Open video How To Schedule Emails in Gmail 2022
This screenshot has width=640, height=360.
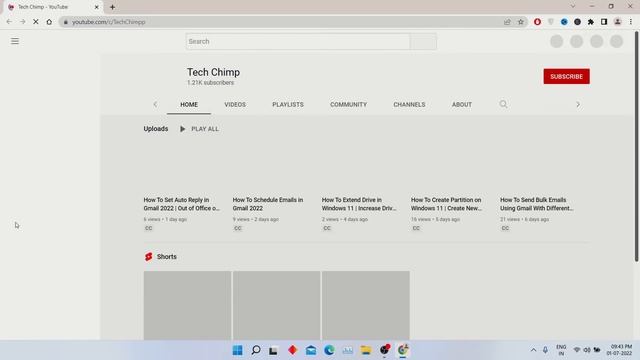click(x=268, y=204)
